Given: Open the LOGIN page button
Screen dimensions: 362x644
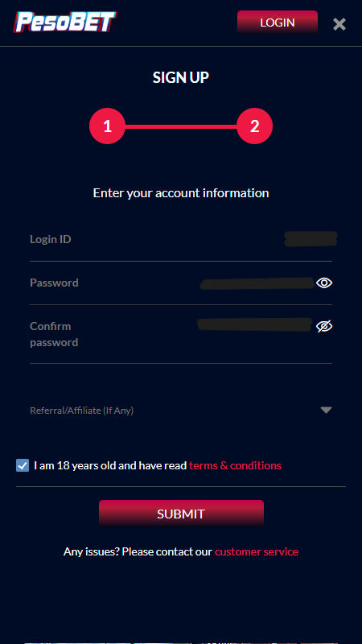Looking at the screenshot, I should [x=278, y=23].
